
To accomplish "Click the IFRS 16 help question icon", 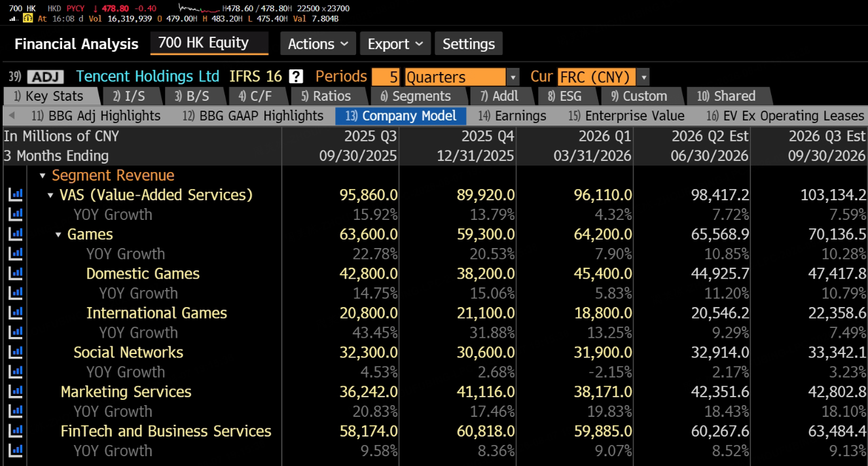I will 297,77.
